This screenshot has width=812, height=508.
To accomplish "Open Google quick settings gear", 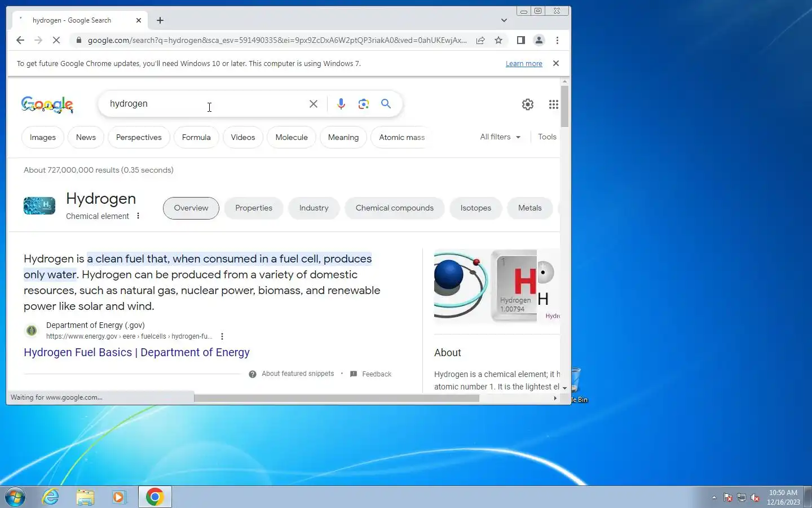I will tap(528, 104).
